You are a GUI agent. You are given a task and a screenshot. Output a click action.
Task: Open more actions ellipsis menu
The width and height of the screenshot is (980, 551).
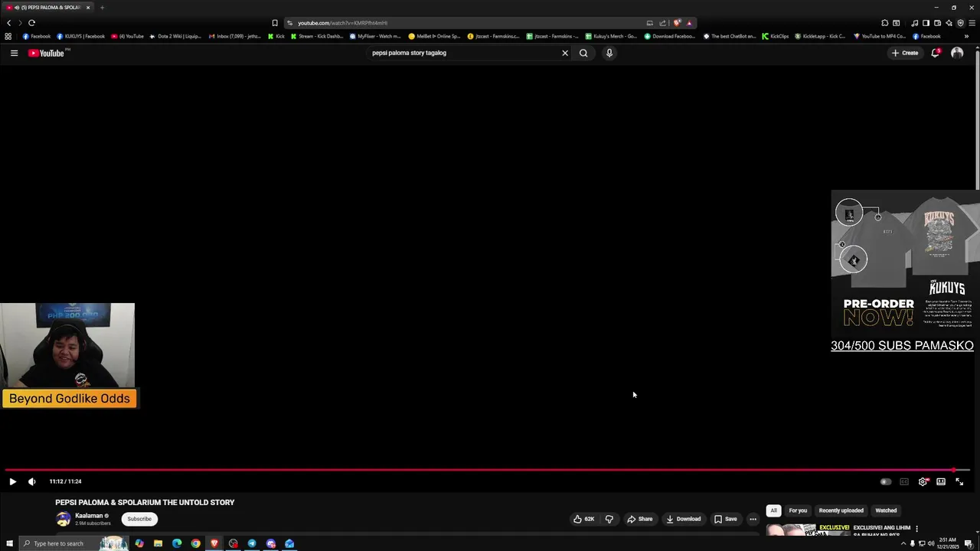pos(753,519)
